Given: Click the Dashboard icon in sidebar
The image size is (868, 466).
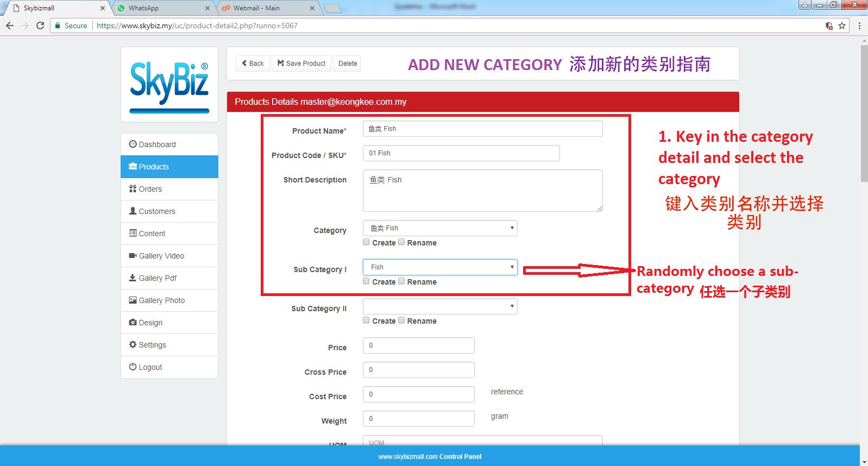Looking at the screenshot, I should pos(133,144).
